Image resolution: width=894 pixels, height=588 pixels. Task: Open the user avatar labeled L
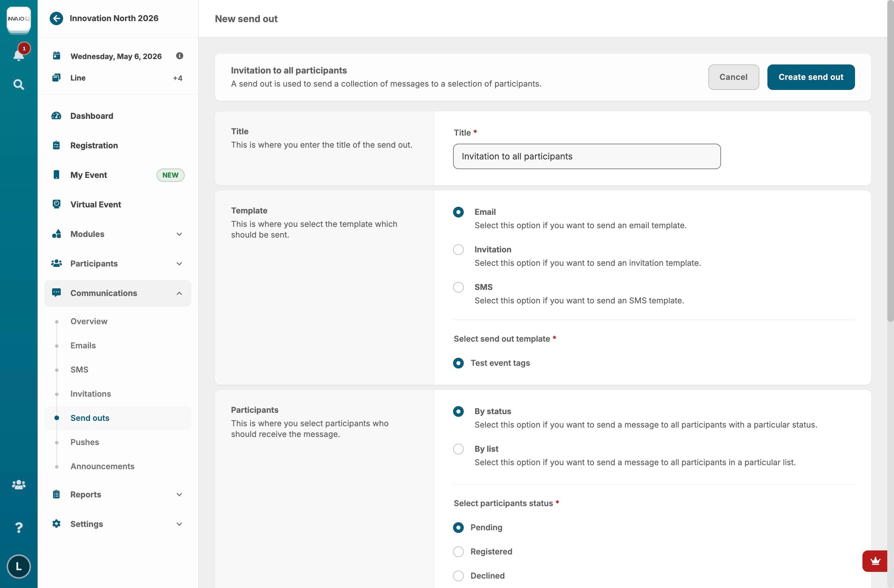click(x=18, y=566)
